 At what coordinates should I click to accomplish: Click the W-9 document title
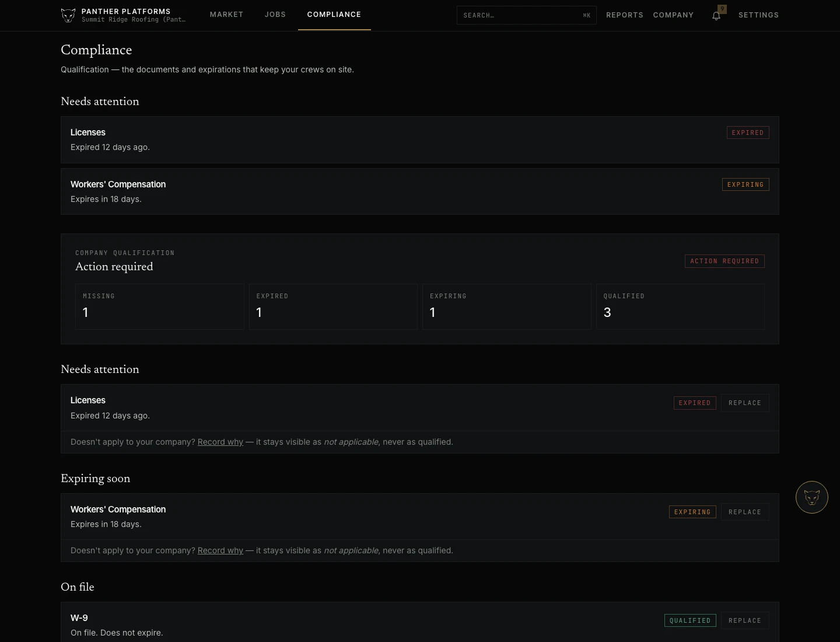click(79, 617)
